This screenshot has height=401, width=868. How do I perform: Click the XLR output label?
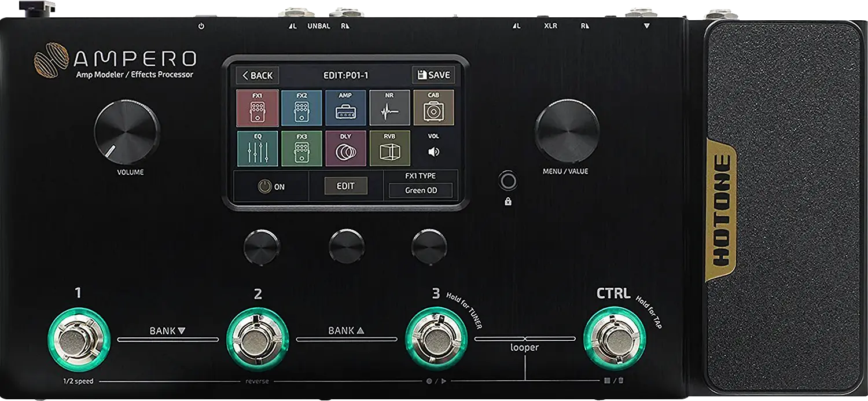coord(550,26)
